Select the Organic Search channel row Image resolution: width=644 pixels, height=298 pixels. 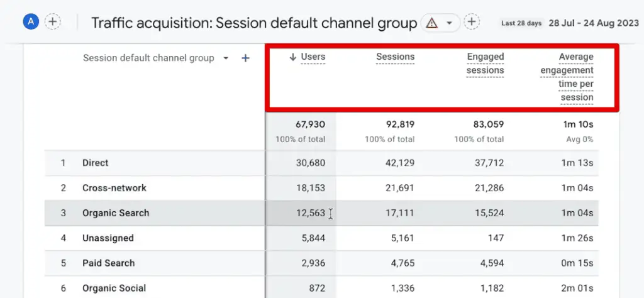pyautogui.click(x=321, y=213)
